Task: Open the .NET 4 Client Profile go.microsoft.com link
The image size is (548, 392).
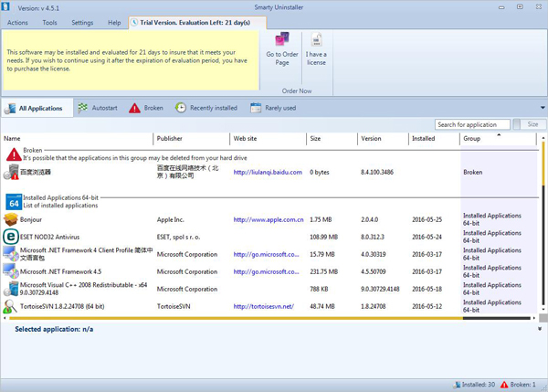Action: click(x=267, y=254)
